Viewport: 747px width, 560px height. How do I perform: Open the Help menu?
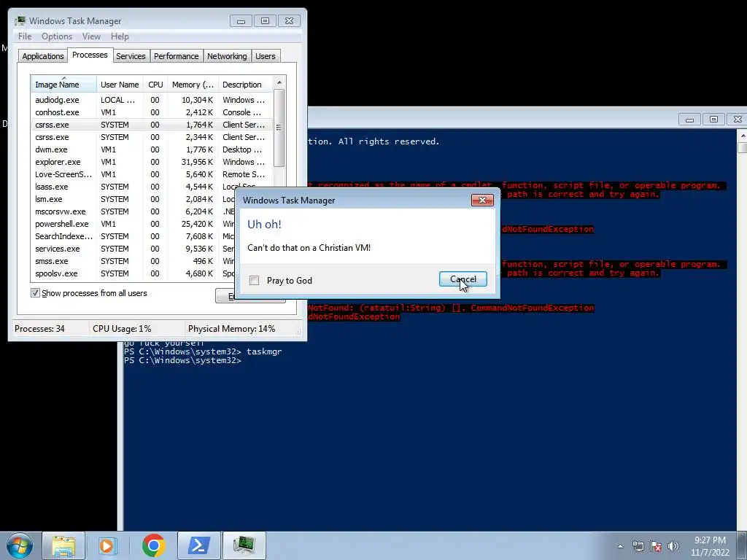click(120, 36)
